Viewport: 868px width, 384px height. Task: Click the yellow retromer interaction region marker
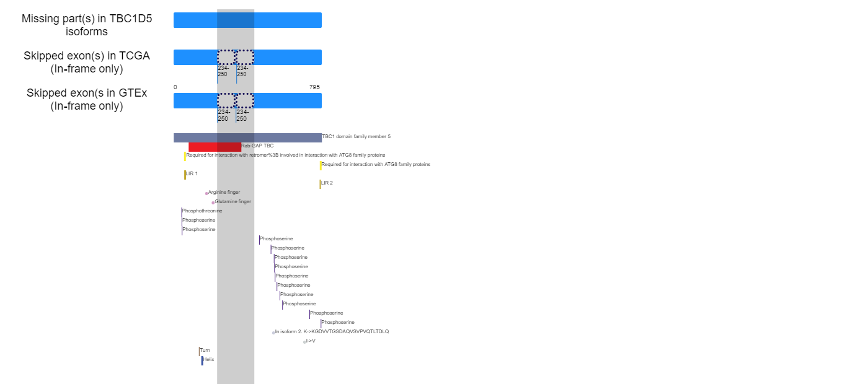click(185, 156)
